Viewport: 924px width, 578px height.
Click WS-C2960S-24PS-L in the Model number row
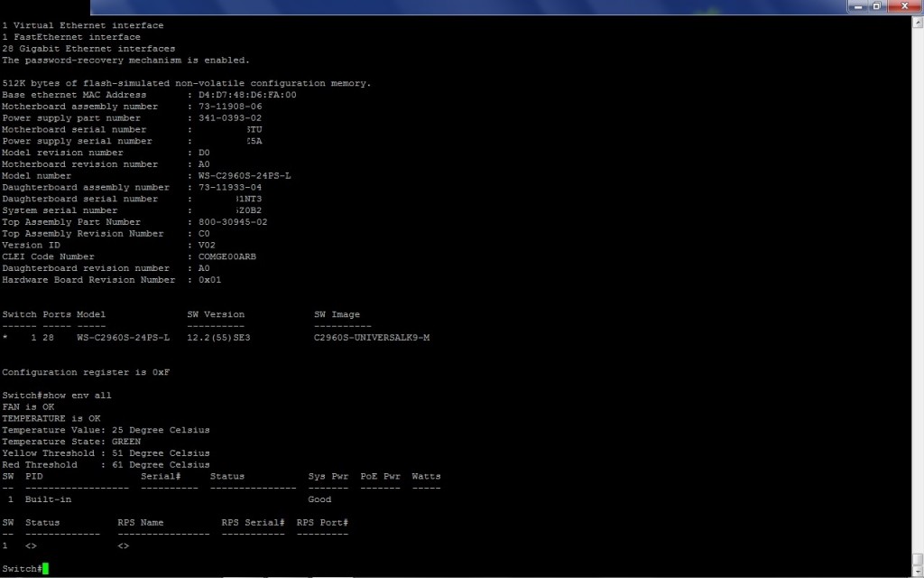(245, 176)
